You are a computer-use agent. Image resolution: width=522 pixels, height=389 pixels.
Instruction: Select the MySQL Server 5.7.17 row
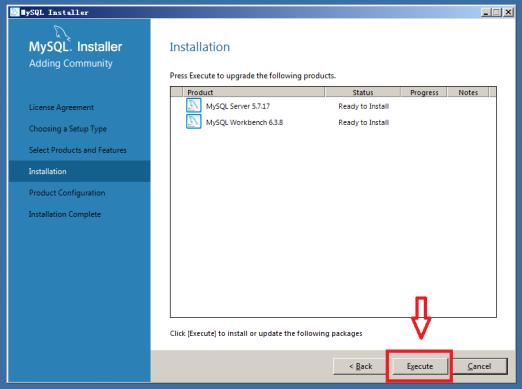[x=333, y=106]
